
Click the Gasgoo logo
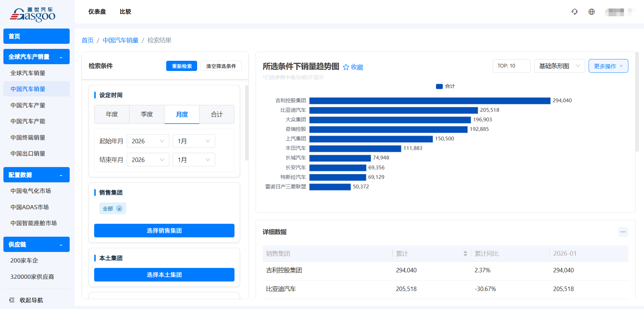pyautogui.click(x=33, y=14)
